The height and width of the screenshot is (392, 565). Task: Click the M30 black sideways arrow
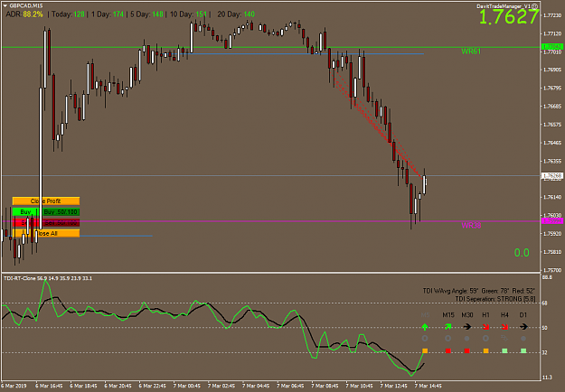(467, 327)
